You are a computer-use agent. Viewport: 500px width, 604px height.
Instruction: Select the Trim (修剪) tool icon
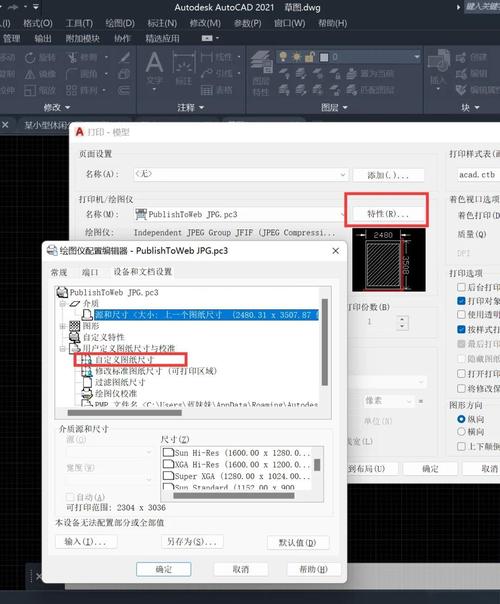click(x=72, y=58)
